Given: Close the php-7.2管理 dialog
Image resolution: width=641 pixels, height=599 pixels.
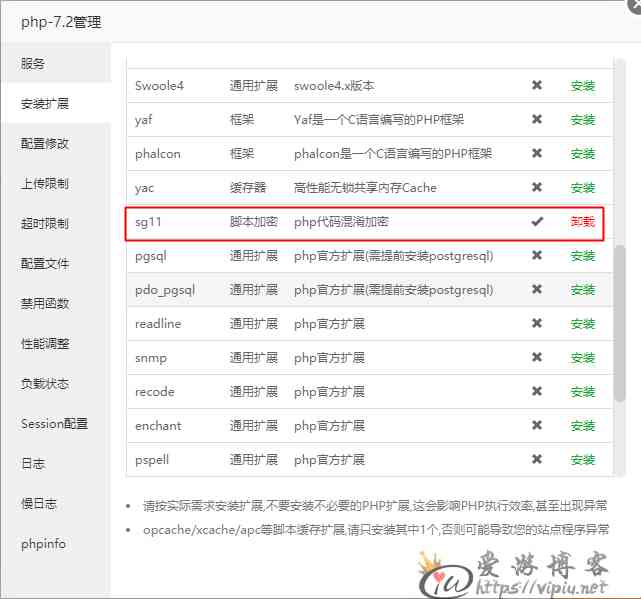Looking at the screenshot, I should 635,6.
